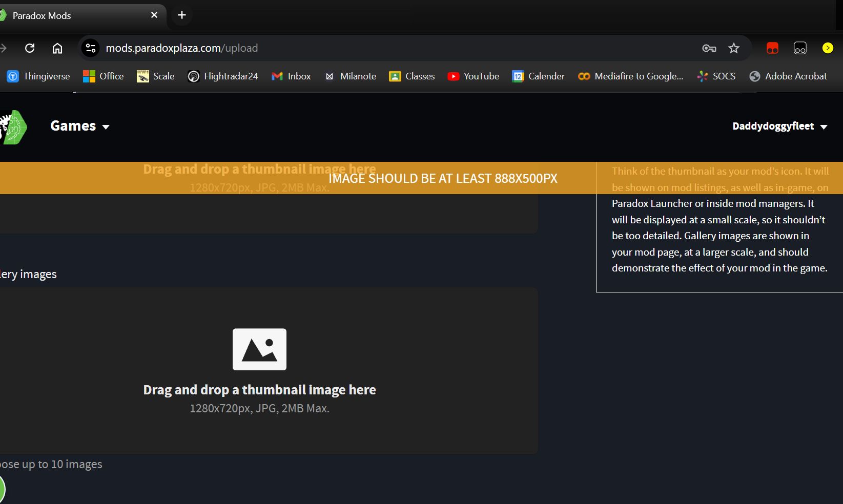Click the red extension icon in toolbar
843x504 pixels.
click(772, 48)
